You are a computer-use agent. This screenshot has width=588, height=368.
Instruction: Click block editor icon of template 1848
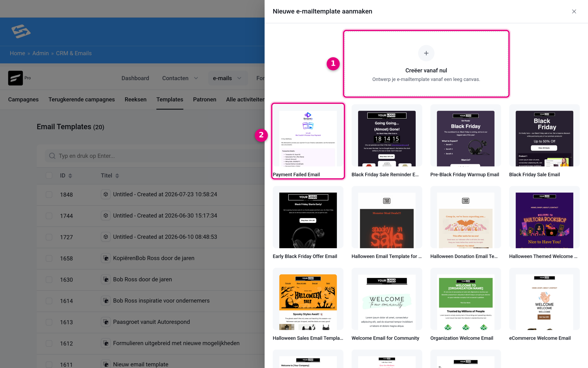tap(106, 194)
